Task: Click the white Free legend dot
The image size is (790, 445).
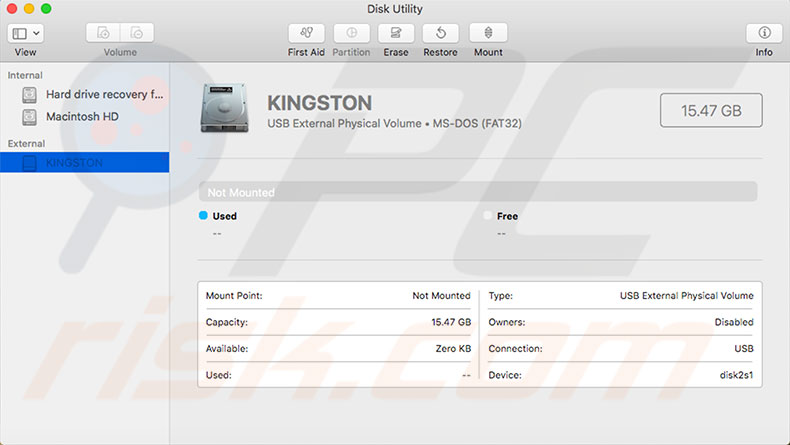Action: pos(487,215)
